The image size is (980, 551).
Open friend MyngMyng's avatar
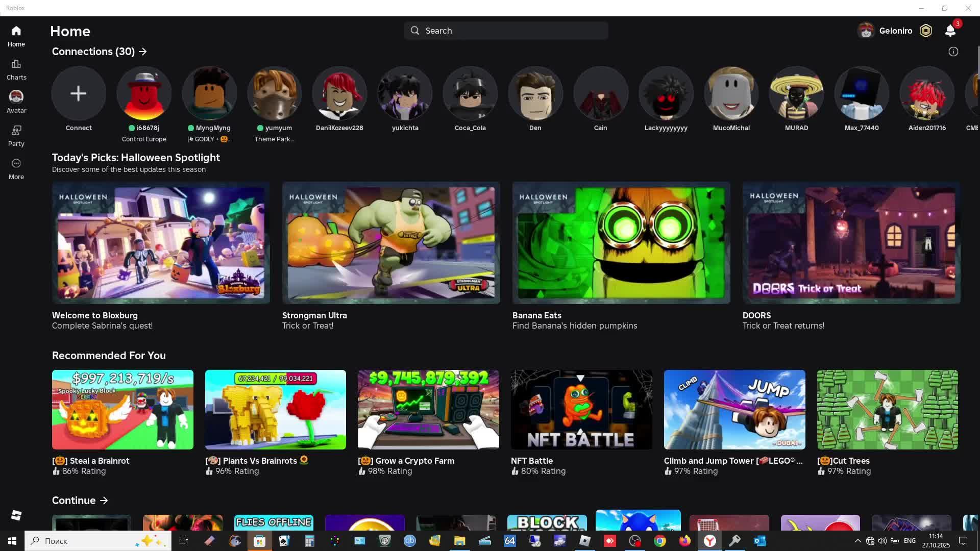[x=209, y=94]
